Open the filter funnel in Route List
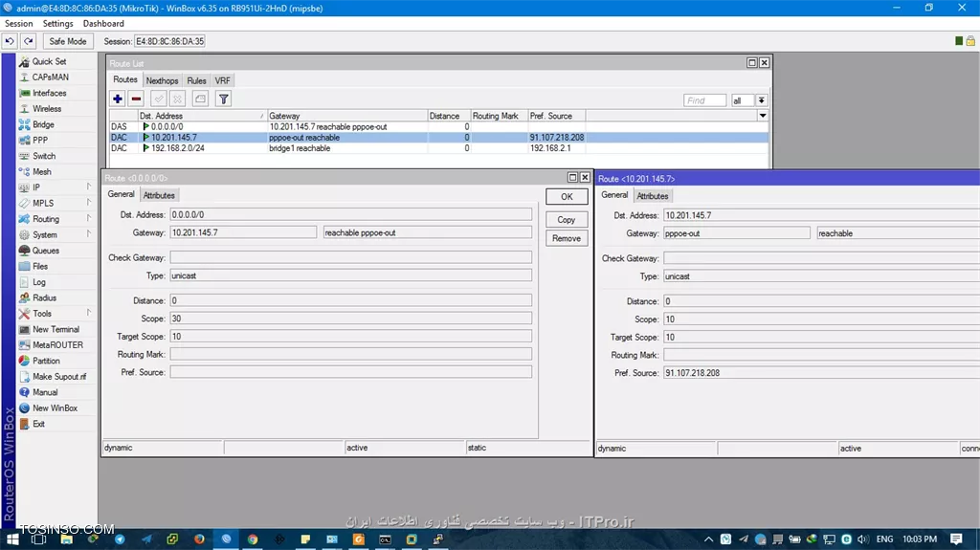980x550 pixels. [223, 99]
